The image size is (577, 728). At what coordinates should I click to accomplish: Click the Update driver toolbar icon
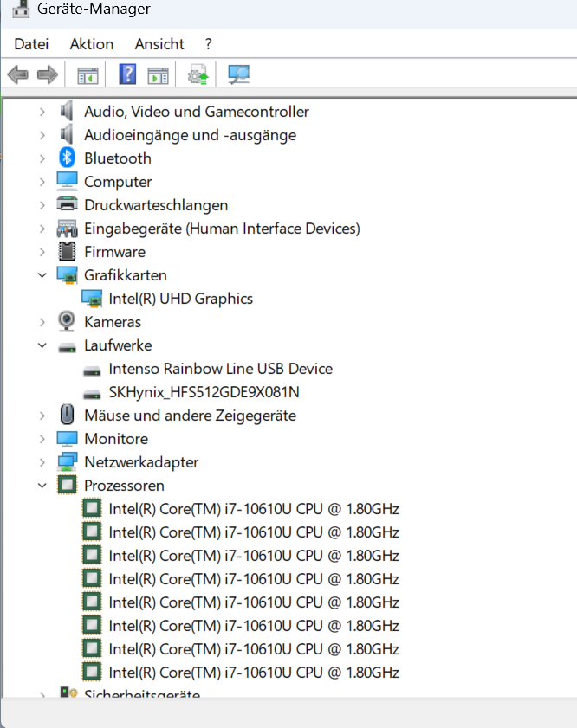pos(198,74)
